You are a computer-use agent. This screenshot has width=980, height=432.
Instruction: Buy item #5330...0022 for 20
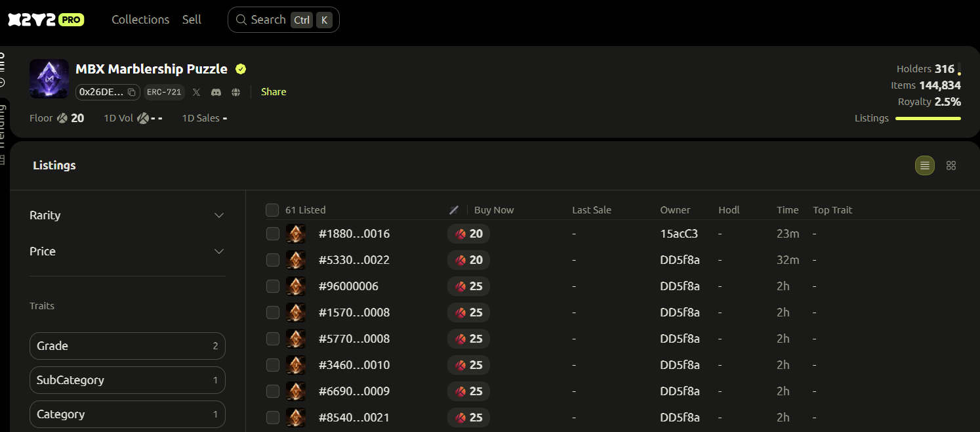tap(469, 260)
